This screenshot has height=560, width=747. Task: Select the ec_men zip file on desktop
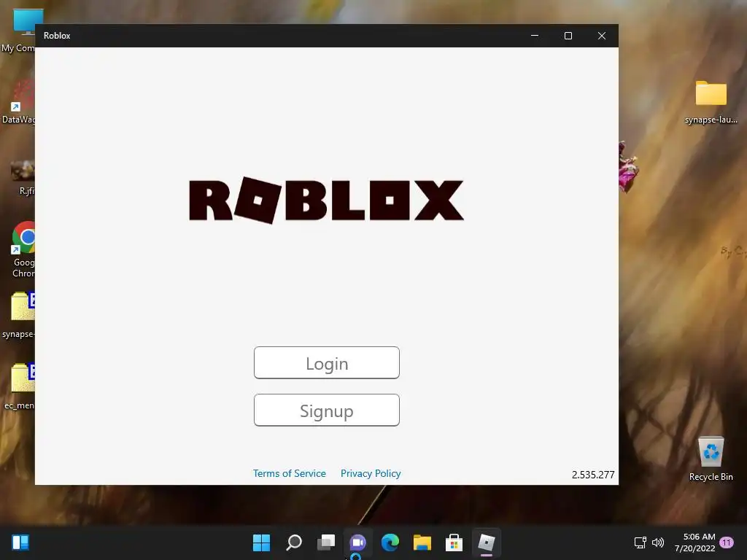(x=20, y=386)
